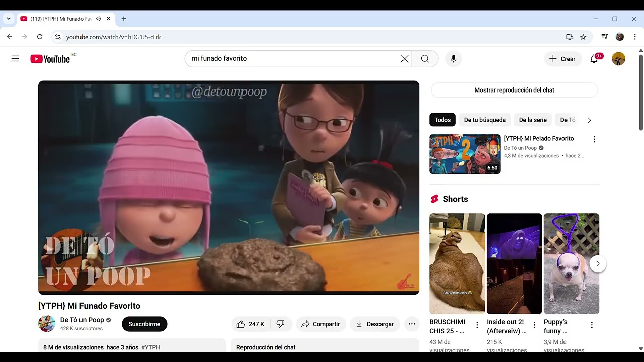Open Mi Pelado Favorito thumbnail
644x362 pixels.
pos(465,154)
